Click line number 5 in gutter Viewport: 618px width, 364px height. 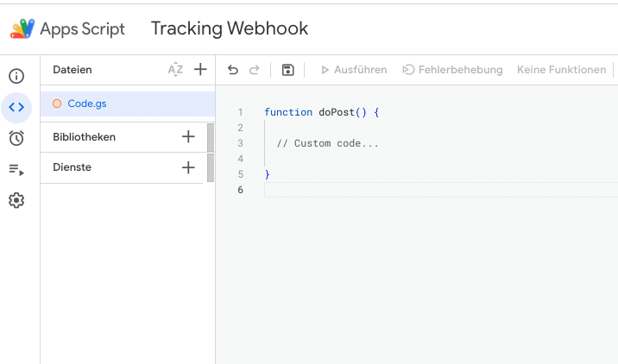point(240,174)
